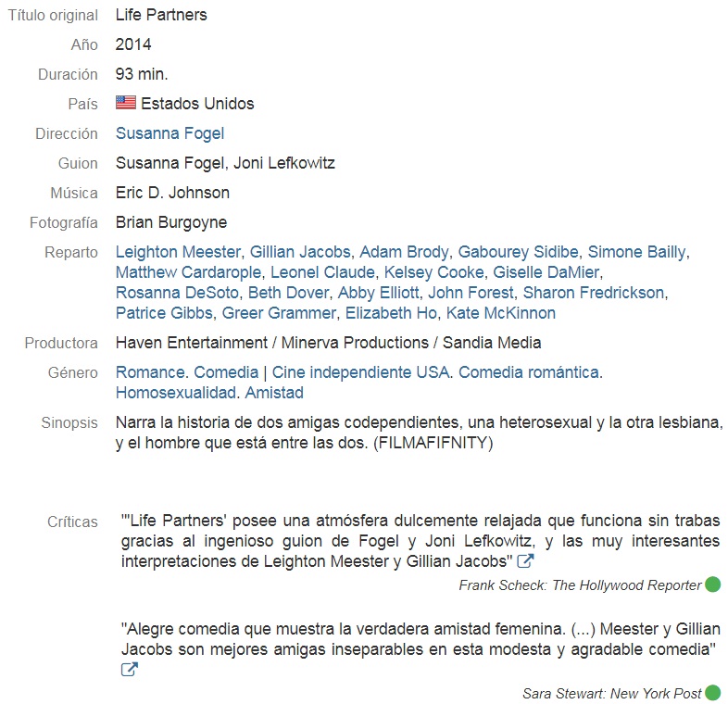Open Beth Dover cast link
Image resolution: width=728 pixels, height=704 pixels.
(x=288, y=293)
